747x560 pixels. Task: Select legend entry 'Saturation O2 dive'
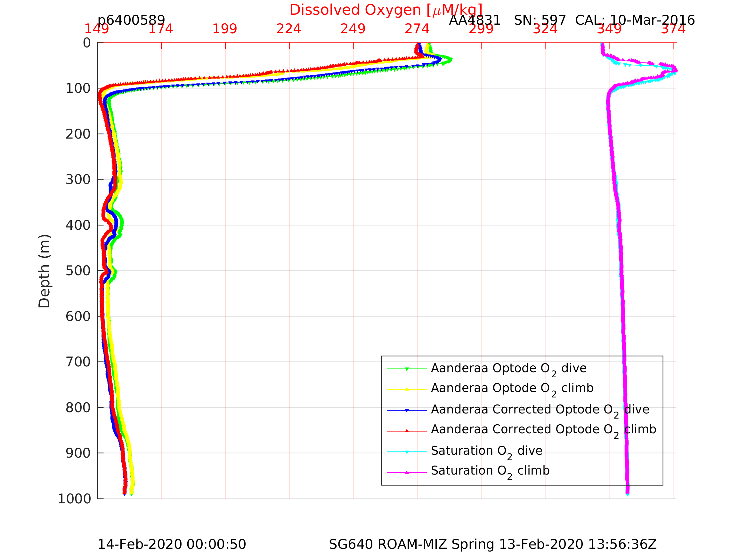(487, 451)
